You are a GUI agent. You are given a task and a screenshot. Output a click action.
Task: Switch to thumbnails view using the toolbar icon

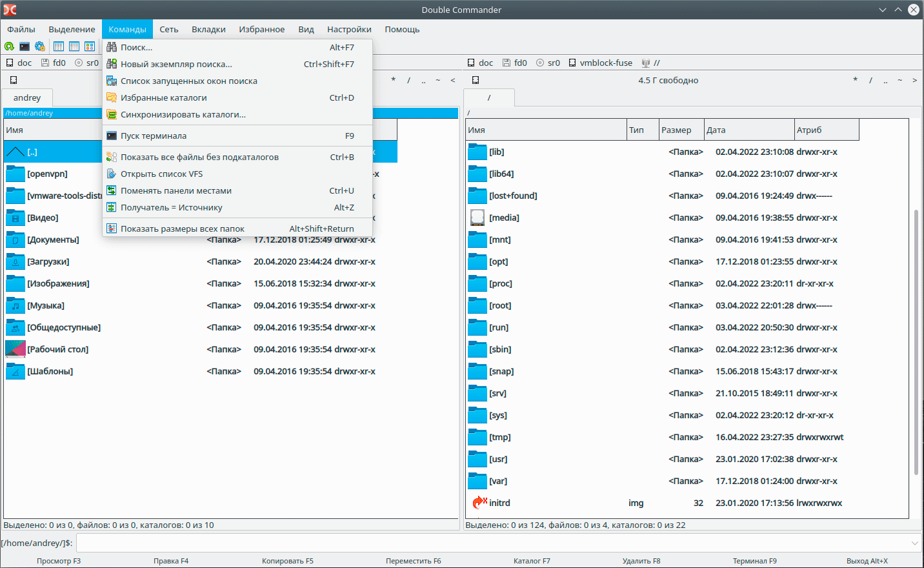pos(90,46)
